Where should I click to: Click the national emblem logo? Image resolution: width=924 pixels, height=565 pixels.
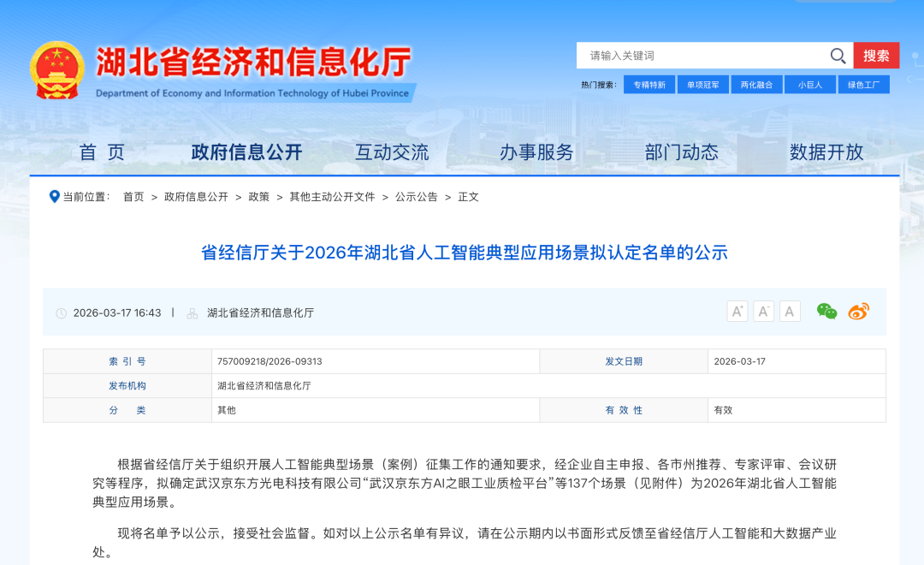(57, 70)
